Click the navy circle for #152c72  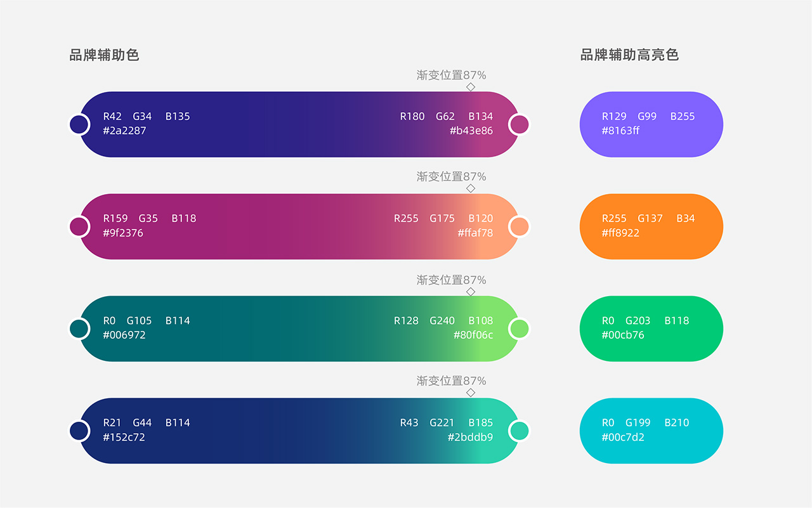79,431
